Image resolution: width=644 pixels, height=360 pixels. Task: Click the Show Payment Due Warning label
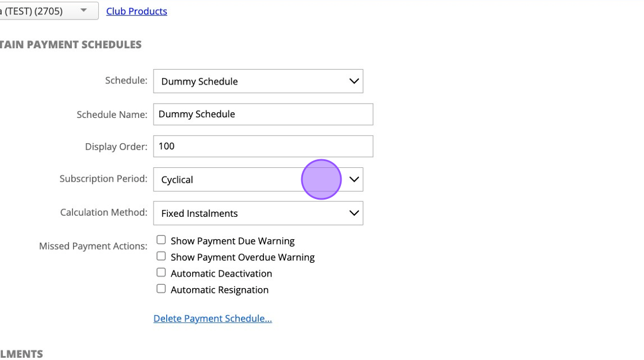(232, 241)
